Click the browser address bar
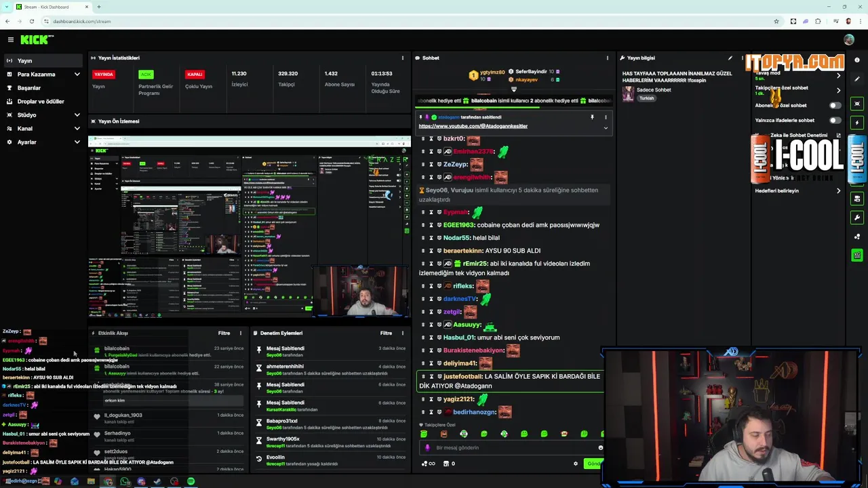Screen dimensions: 868x488 coord(407,21)
